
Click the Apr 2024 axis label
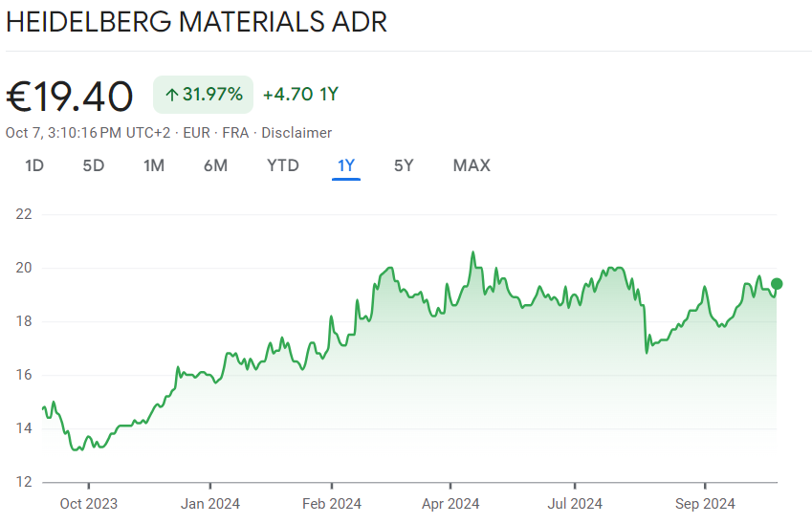point(450,504)
